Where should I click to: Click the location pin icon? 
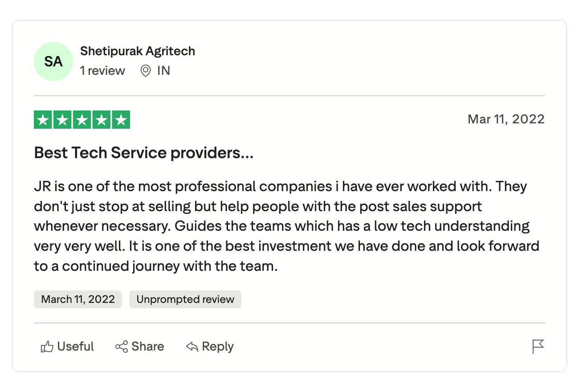[145, 71]
